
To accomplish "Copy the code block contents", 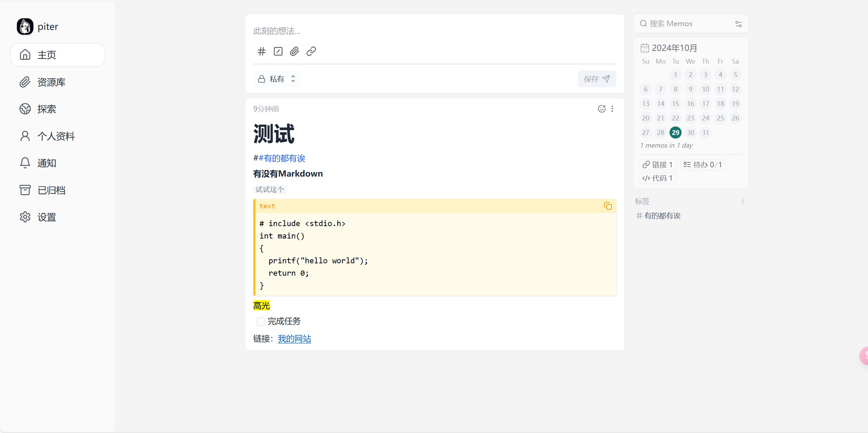I will click(x=608, y=206).
